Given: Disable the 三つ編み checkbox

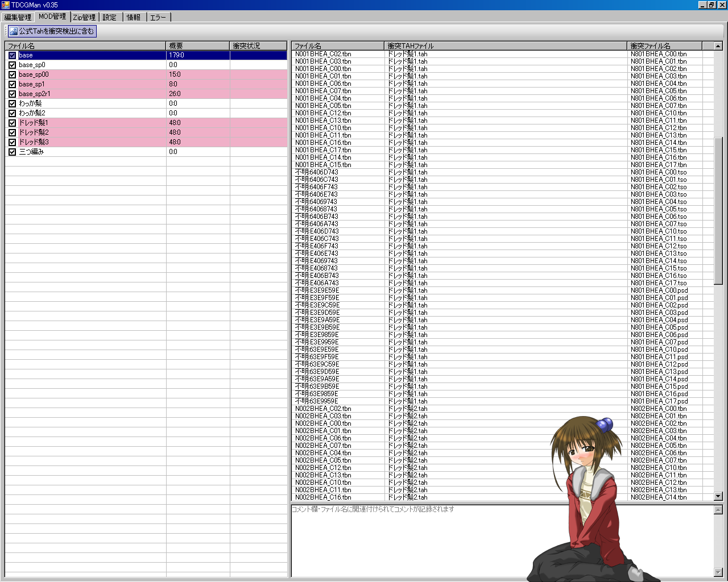Looking at the screenshot, I should pyautogui.click(x=12, y=152).
